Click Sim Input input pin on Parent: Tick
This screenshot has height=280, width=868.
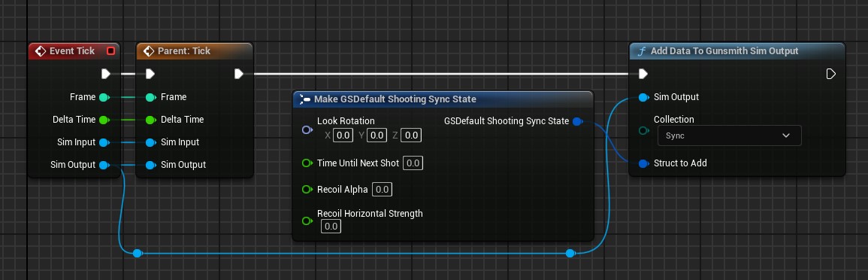click(150, 142)
